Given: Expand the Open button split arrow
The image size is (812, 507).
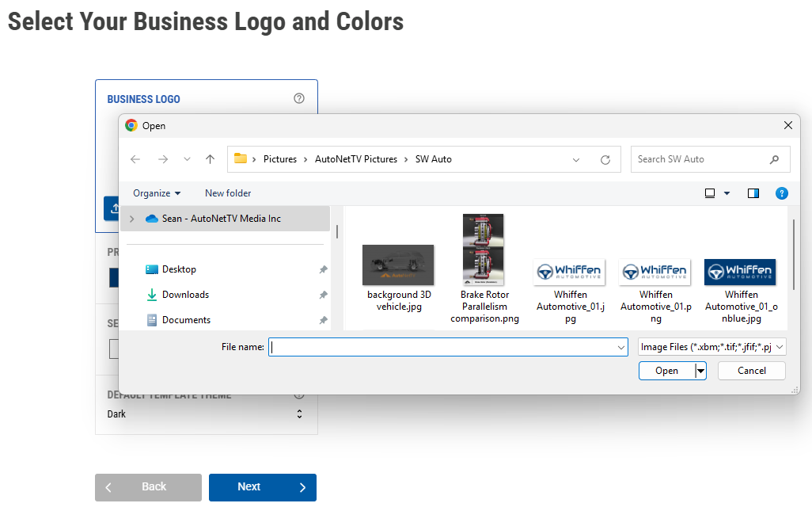Looking at the screenshot, I should [x=700, y=371].
